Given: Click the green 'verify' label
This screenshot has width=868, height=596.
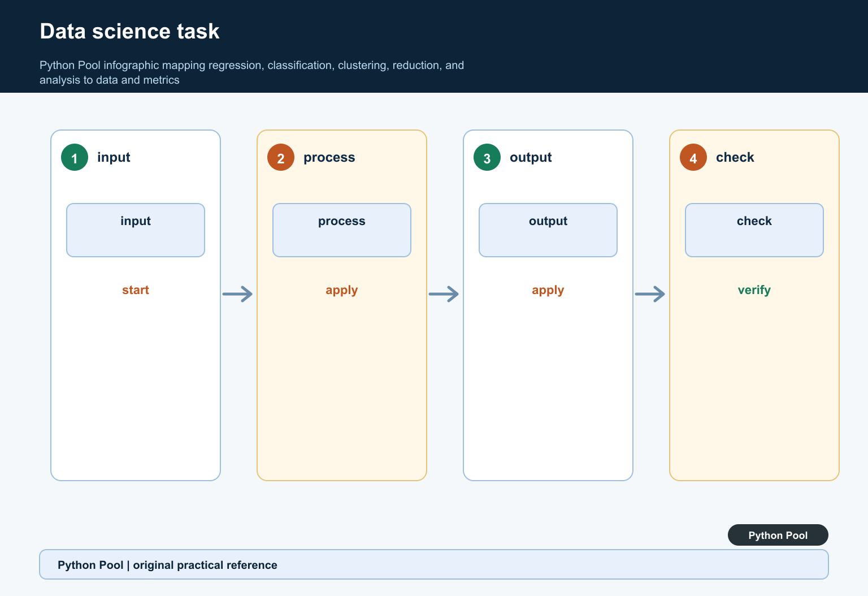Looking at the screenshot, I should pyautogui.click(x=754, y=291).
